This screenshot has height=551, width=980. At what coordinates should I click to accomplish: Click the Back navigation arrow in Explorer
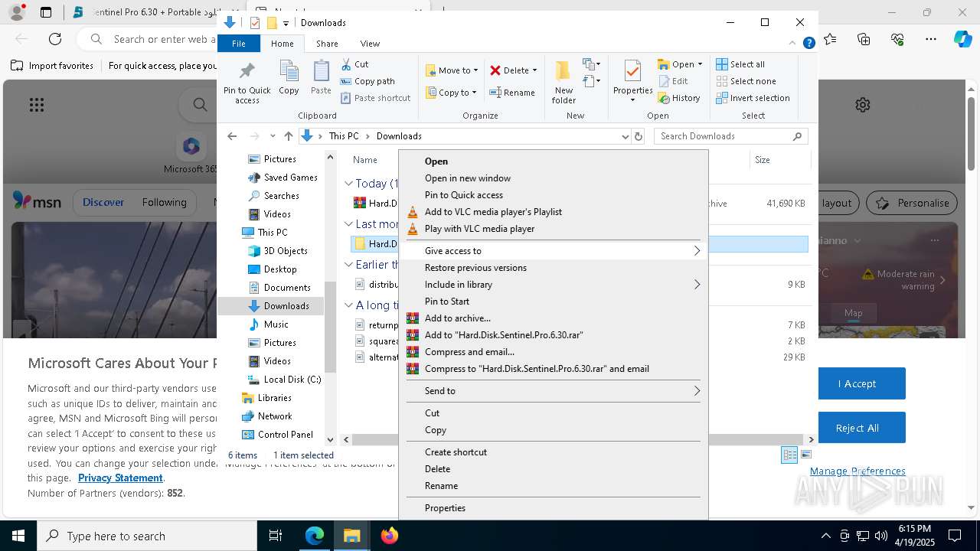coord(232,136)
